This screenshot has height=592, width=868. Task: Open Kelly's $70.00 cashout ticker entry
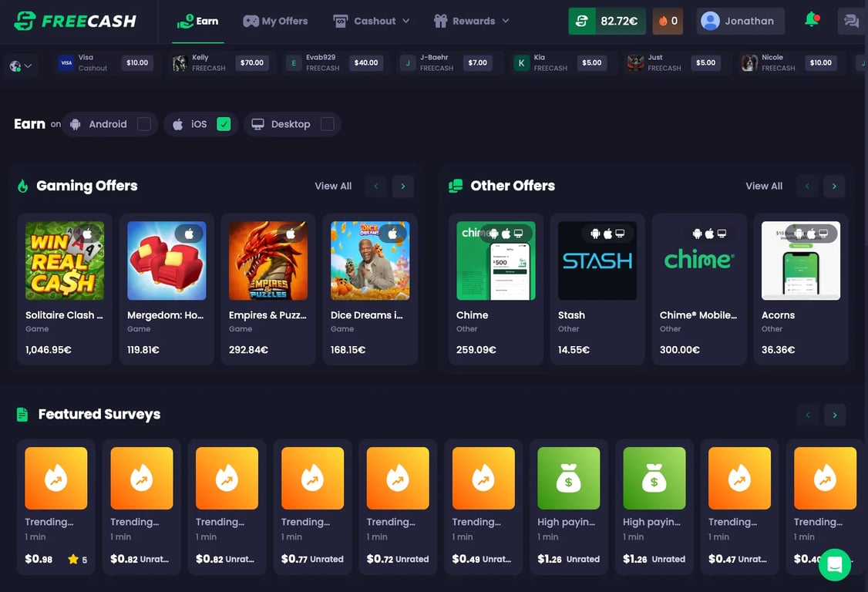[x=221, y=63]
